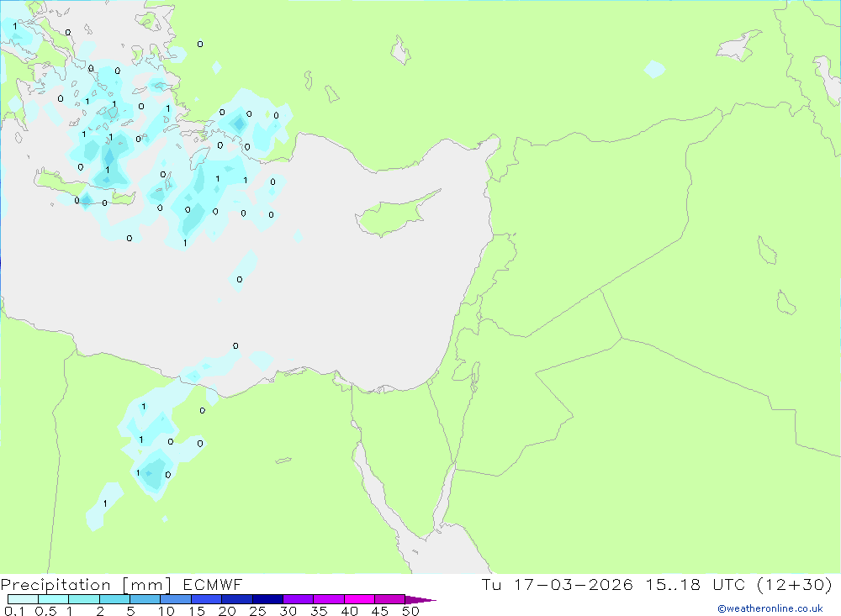Click the '(12+30)' forecast run text
The height and width of the screenshot is (616, 841).
pos(795,584)
